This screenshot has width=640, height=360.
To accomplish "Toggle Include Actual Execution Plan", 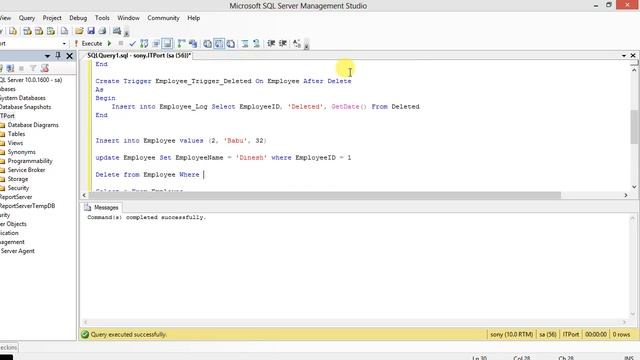I will click(181, 43).
